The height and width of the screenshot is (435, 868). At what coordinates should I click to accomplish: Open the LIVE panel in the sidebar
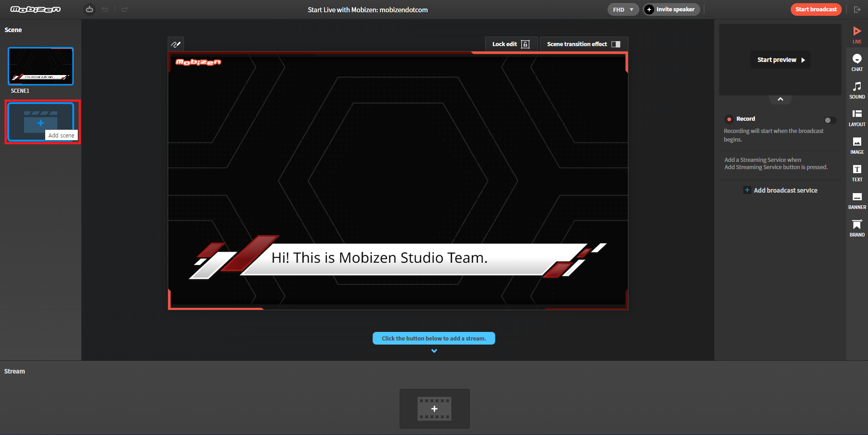point(857,35)
